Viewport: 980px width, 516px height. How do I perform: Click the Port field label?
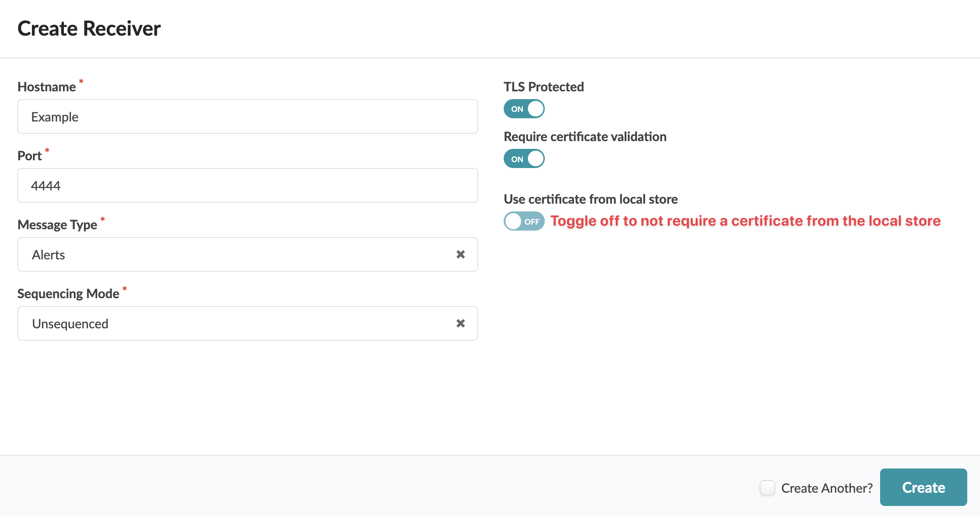pos(30,156)
